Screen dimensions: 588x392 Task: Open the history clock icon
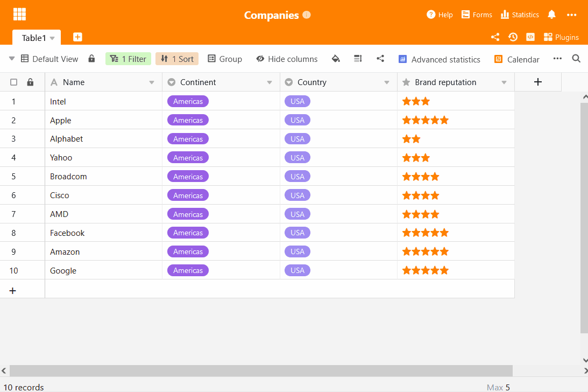point(513,37)
